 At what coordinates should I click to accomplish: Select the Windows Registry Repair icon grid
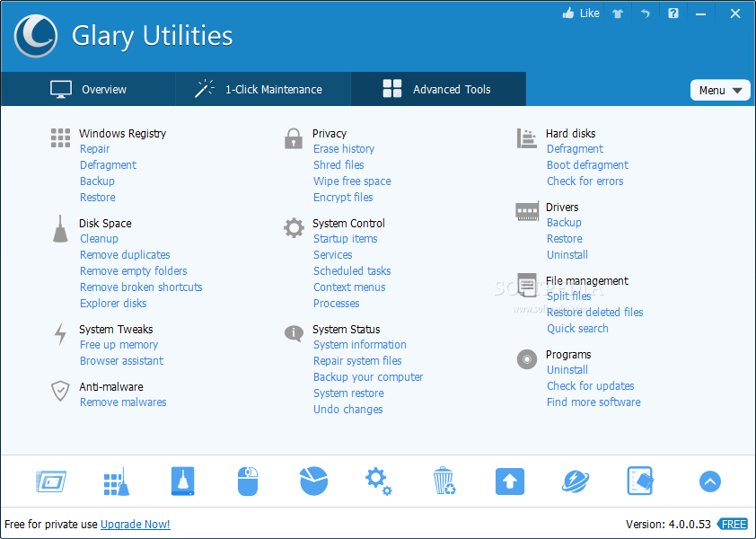coord(60,137)
